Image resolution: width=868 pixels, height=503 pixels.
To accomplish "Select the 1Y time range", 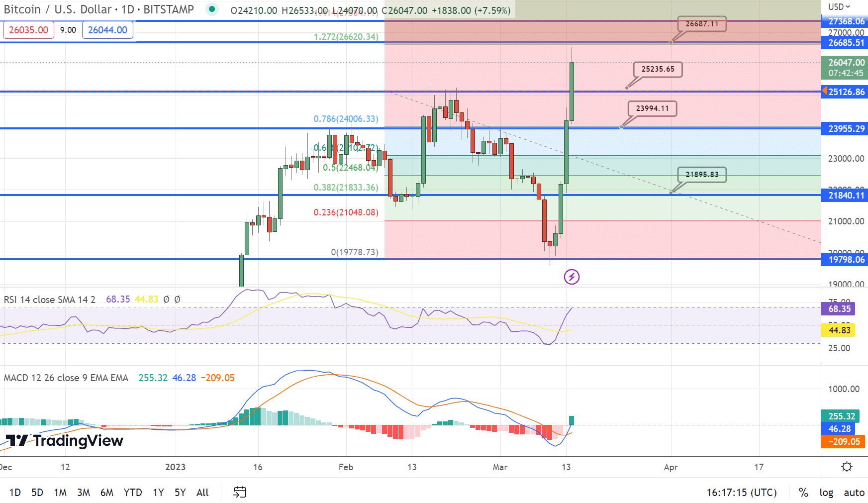I will [x=158, y=492].
